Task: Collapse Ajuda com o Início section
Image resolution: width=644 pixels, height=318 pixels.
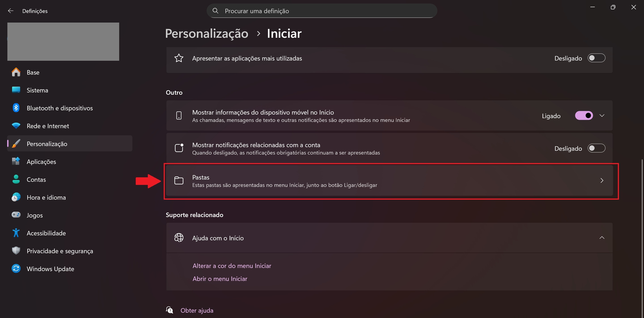Action: (602, 238)
